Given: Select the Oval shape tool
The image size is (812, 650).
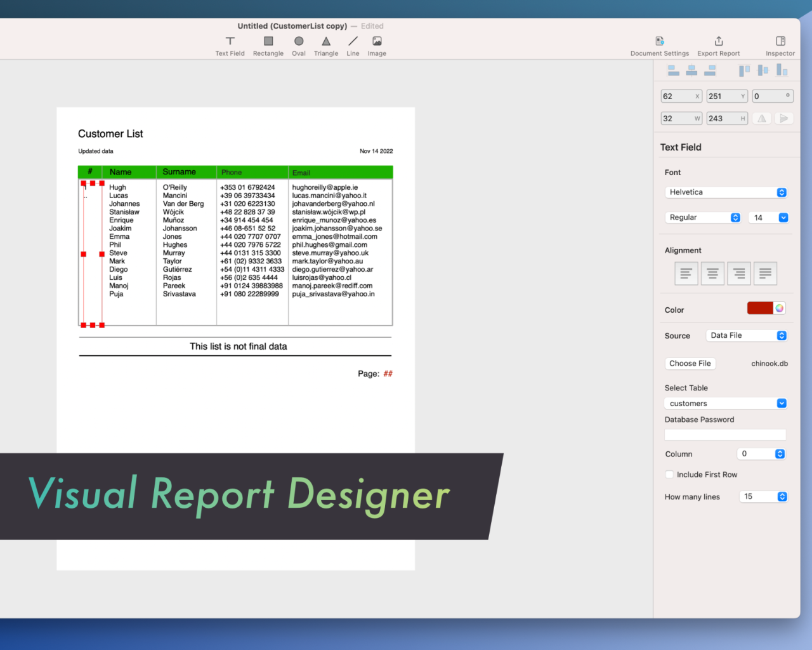Looking at the screenshot, I should click(299, 46).
